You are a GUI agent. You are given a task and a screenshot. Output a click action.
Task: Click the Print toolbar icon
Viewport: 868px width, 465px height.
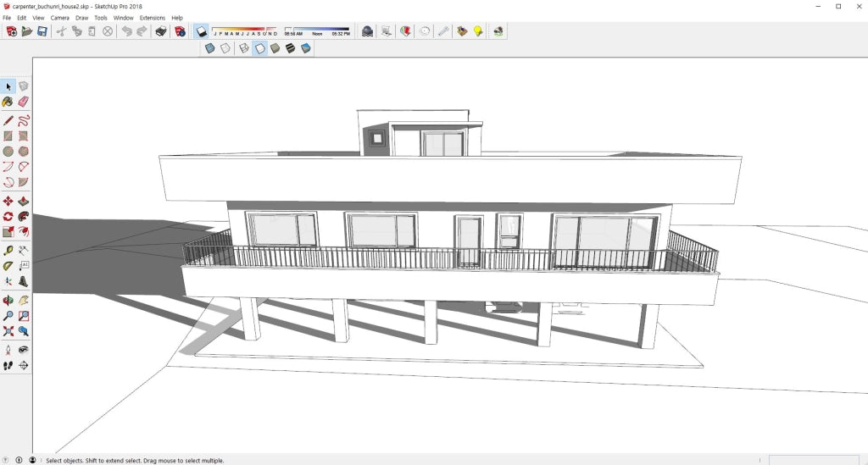click(x=161, y=31)
